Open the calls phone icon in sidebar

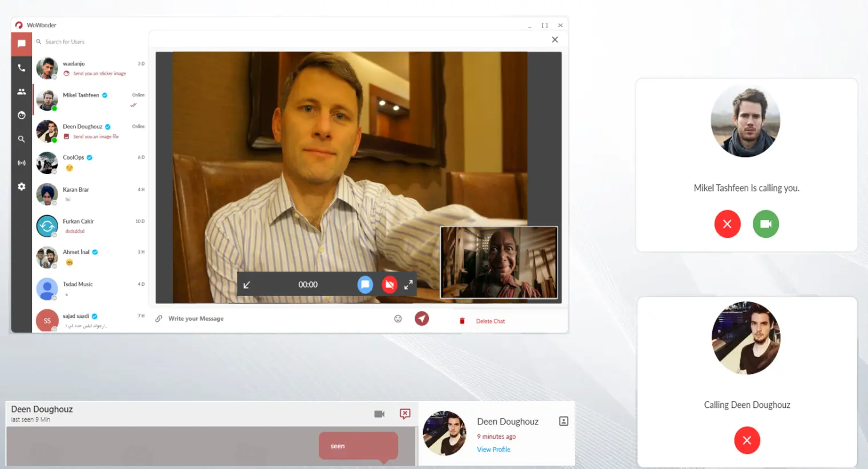point(22,68)
